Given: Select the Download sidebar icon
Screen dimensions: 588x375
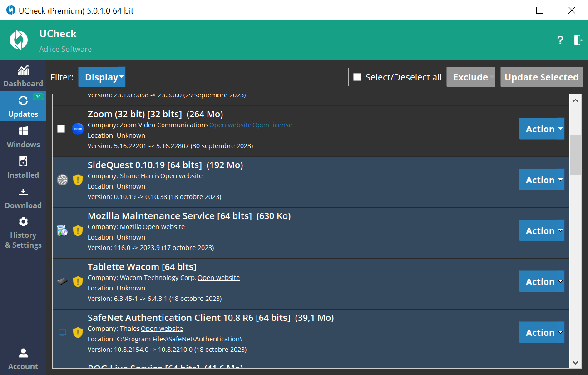Looking at the screenshot, I should tap(23, 192).
